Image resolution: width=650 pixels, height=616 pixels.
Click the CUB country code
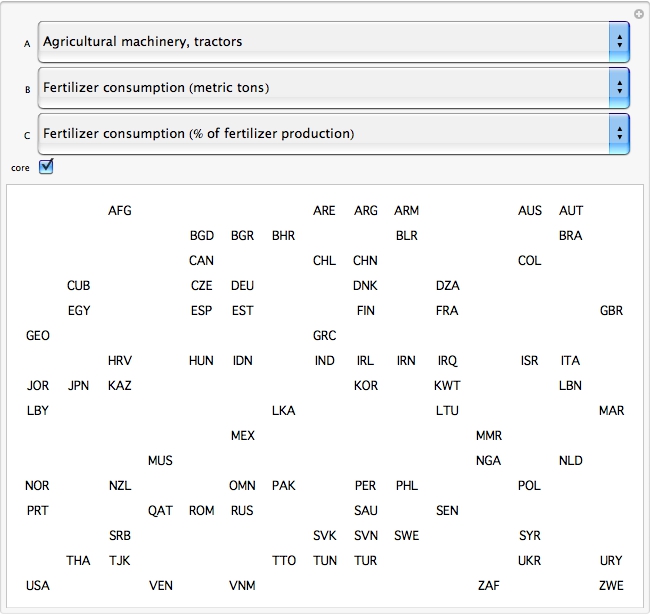pyautogui.click(x=78, y=286)
